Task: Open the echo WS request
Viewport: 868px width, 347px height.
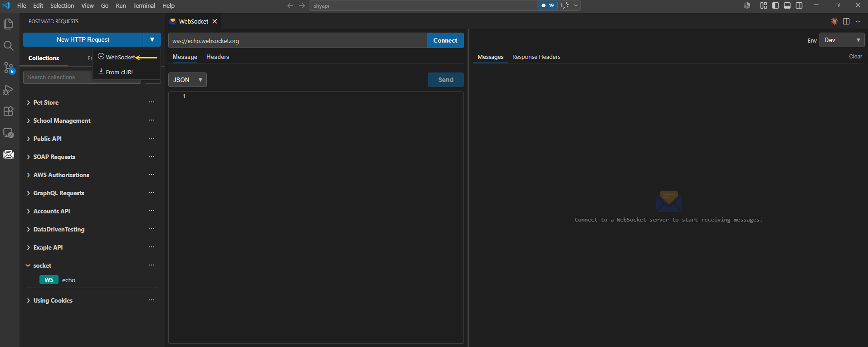Action: click(68, 280)
